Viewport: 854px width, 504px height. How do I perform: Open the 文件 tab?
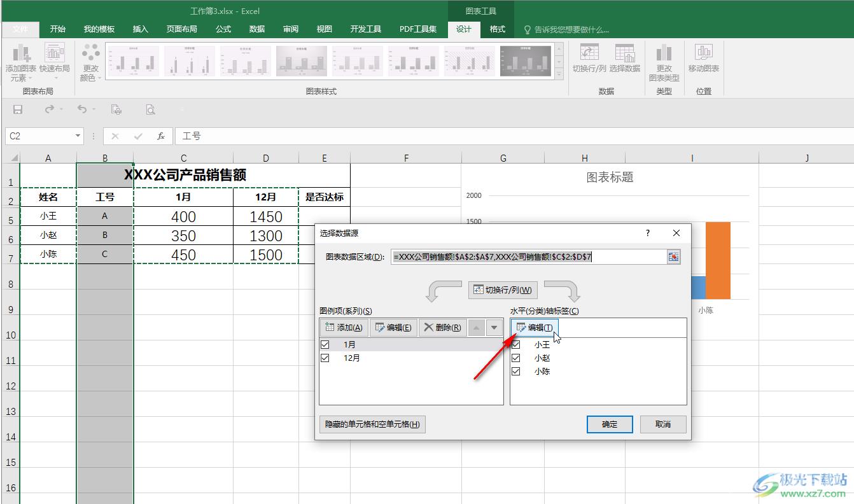click(x=20, y=29)
